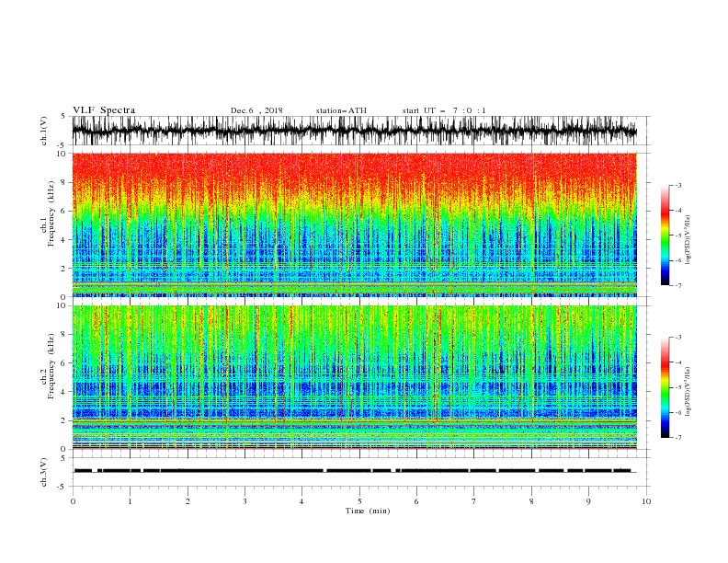This screenshot has height=563, width=728.
Task: Click the "-5" tick on the ch.3(V) axis
Action: [x=63, y=487]
